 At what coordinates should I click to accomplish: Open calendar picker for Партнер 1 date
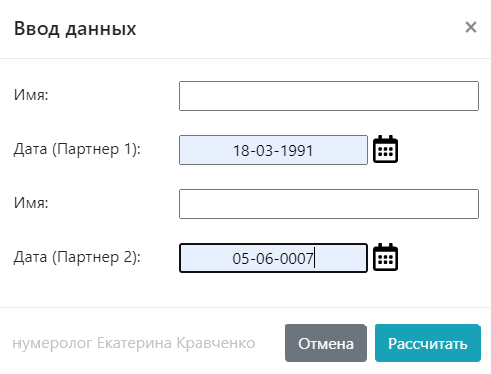tap(385, 149)
